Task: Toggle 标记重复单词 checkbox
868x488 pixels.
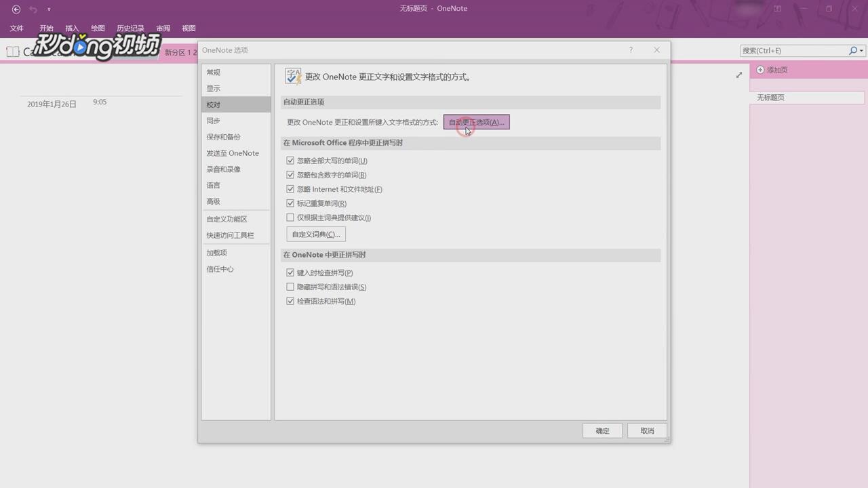Action: click(x=290, y=203)
